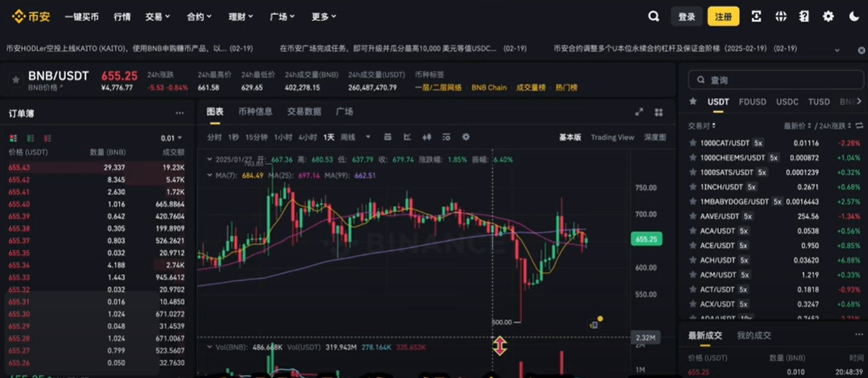Open the BNB Chain tag link

[x=489, y=88]
